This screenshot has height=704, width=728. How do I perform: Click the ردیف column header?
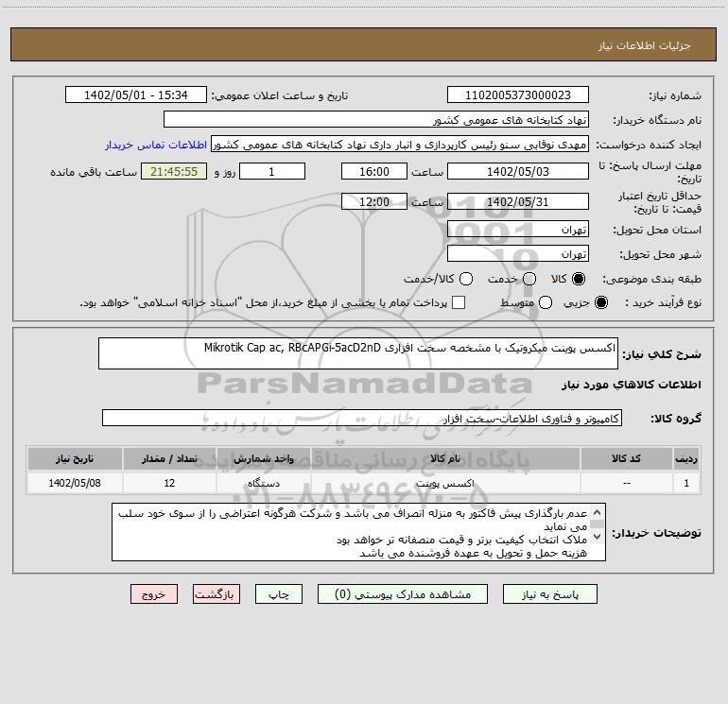tap(686, 458)
